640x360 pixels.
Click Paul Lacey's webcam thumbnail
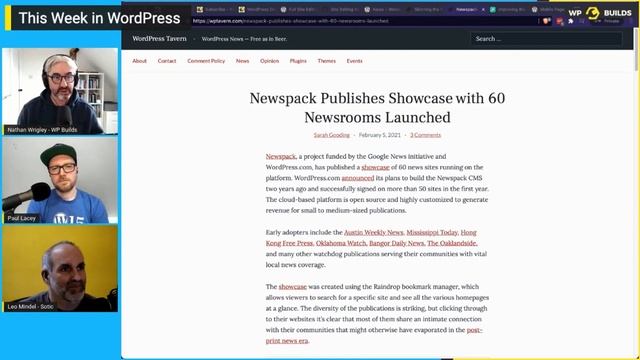pyautogui.click(x=60, y=180)
